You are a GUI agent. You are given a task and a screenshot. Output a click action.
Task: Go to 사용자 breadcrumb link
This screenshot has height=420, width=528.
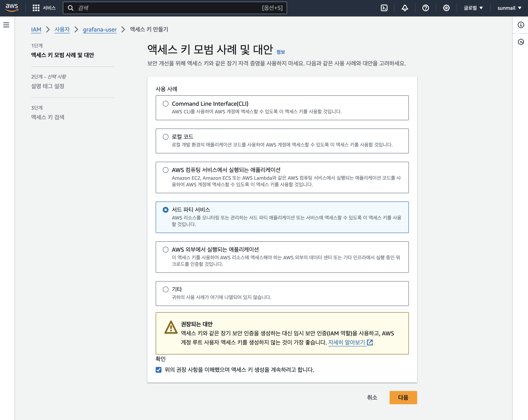coord(62,29)
